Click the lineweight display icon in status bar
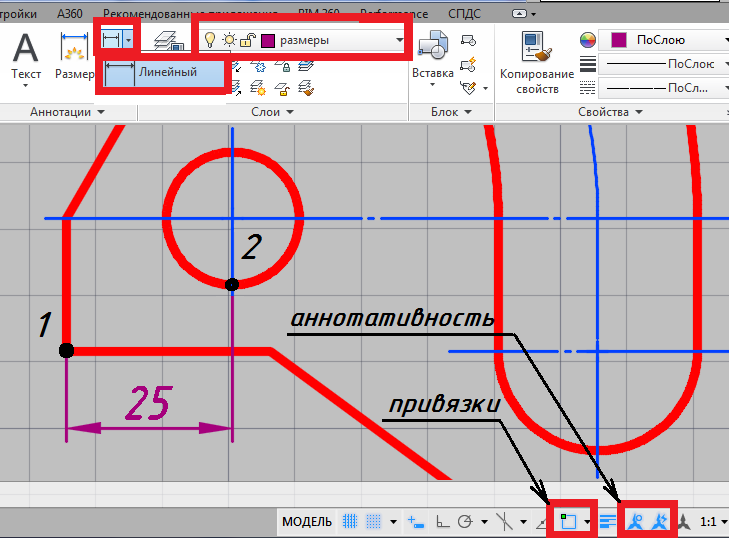 608,521
